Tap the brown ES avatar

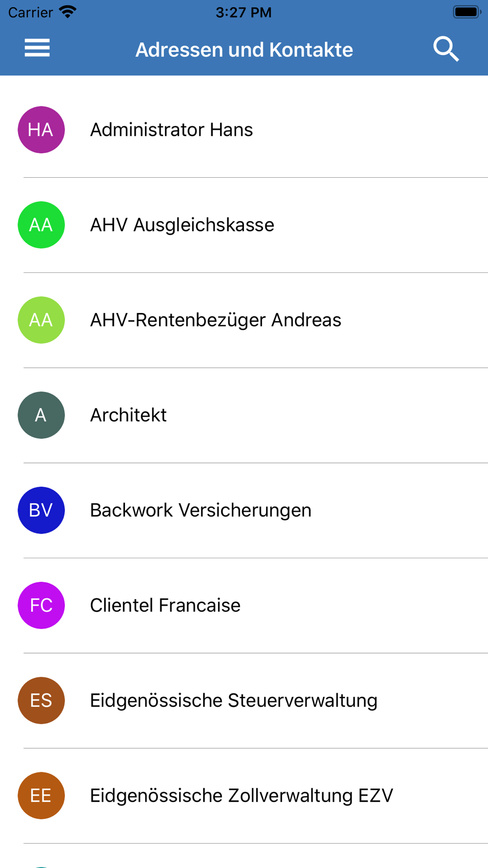point(41,701)
